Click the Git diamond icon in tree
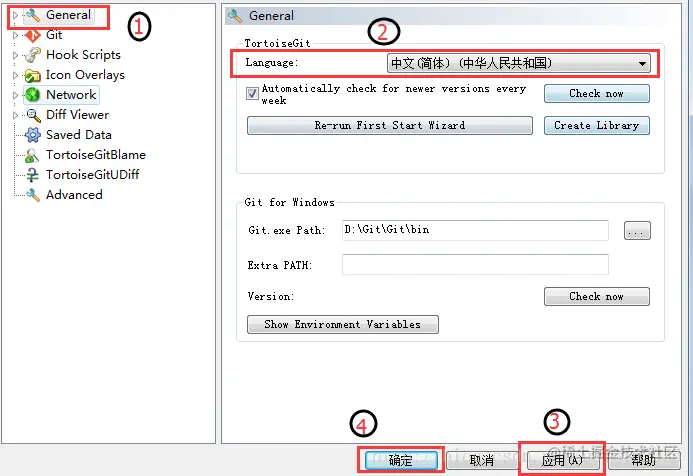 (33, 35)
